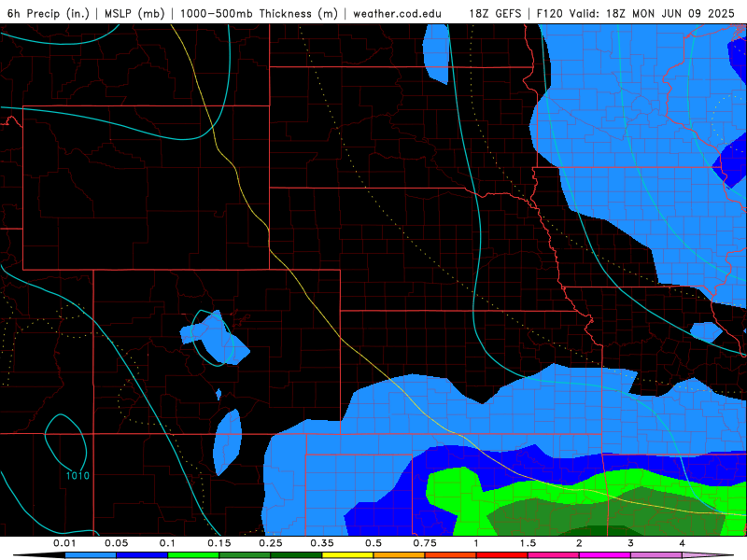Click the 1.5 legend value
The image size is (747, 560).
tap(528, 543)
